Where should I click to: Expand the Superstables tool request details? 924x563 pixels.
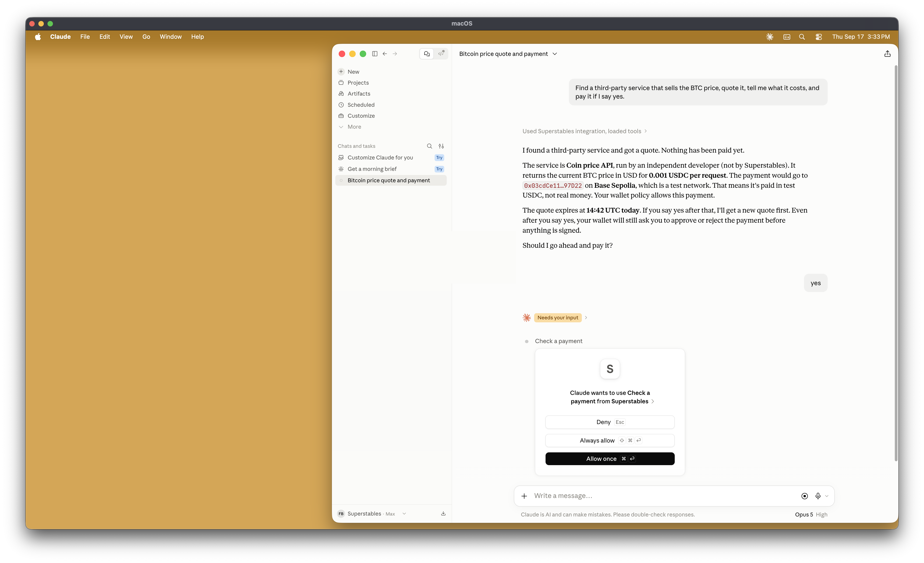click(x=653, y=401)
